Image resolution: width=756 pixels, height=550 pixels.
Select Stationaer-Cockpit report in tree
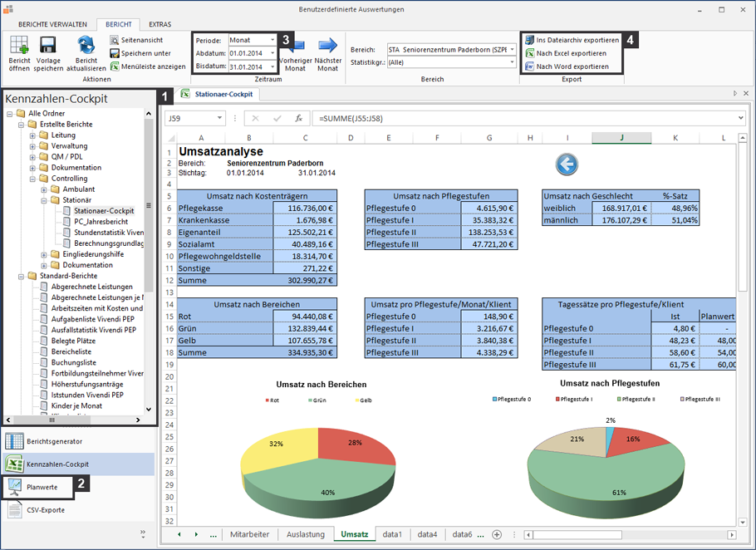coord(104,211)
